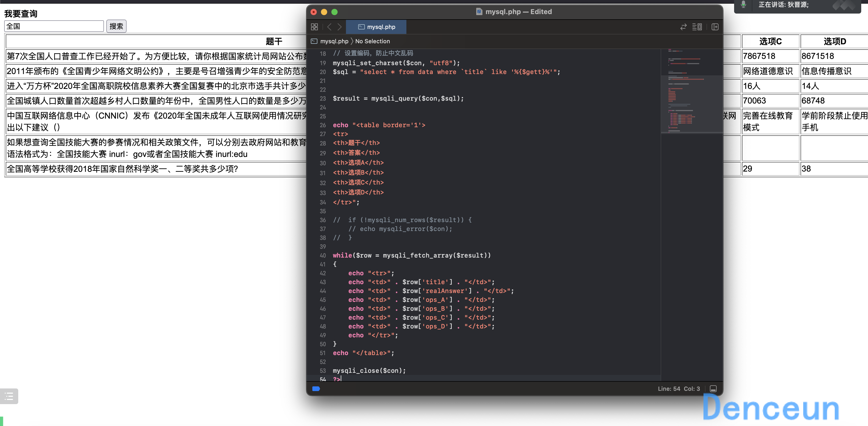The width and height of the screenshot is (868, 426).
Task: Click the blue tag indicator in status bar
Action: click(316, 388)
